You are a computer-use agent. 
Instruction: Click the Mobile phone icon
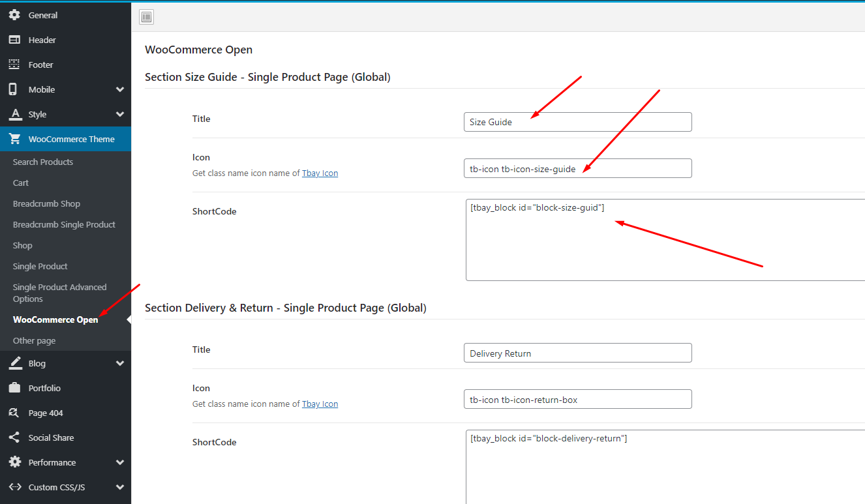pyautogui.click(x=13, y=89)
